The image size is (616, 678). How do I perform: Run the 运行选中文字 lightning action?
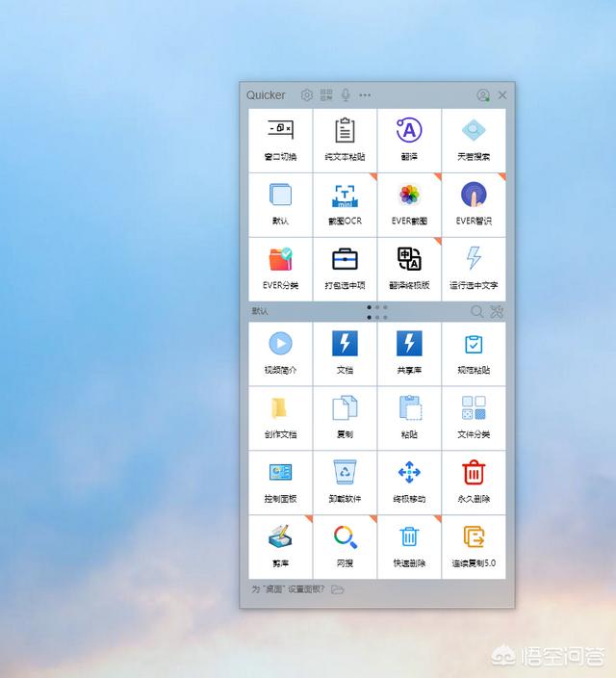coord(474,270)
